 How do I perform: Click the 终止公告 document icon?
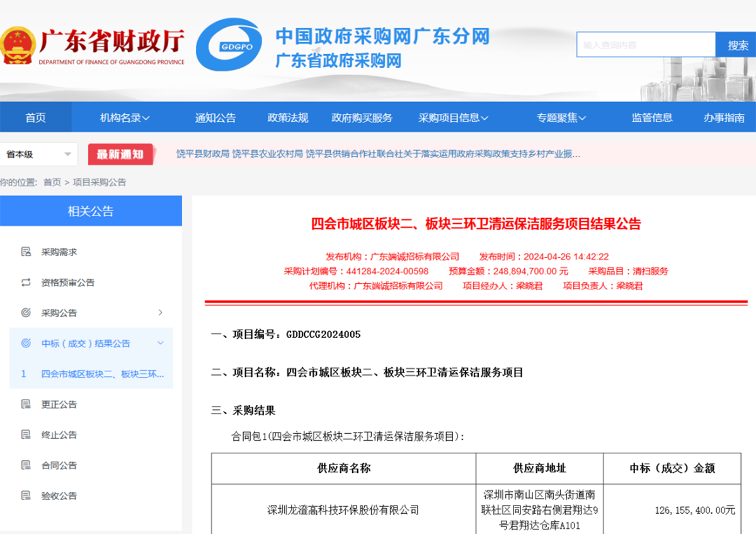(26, 435)
